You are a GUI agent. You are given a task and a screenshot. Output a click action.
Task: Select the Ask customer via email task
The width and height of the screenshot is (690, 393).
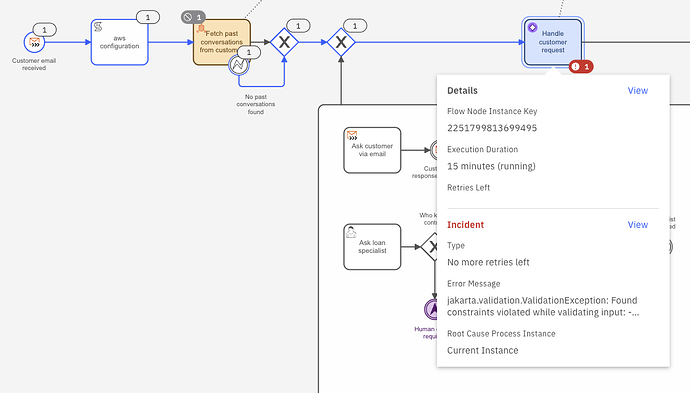pos(372,150)
